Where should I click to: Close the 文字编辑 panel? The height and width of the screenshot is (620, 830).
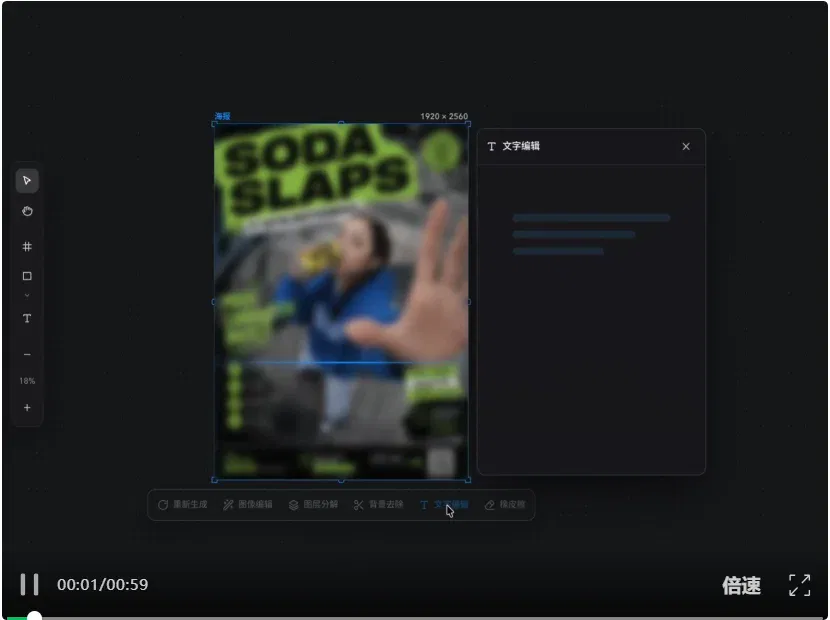pos(686,146)
